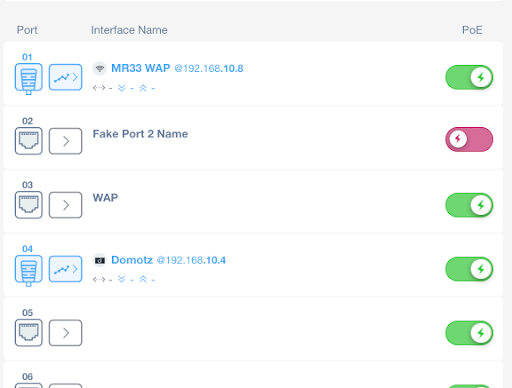This screenshot has height=388, width=512.
Task: Select the Fake Port 2 Name label
Action: pos(140,134)
